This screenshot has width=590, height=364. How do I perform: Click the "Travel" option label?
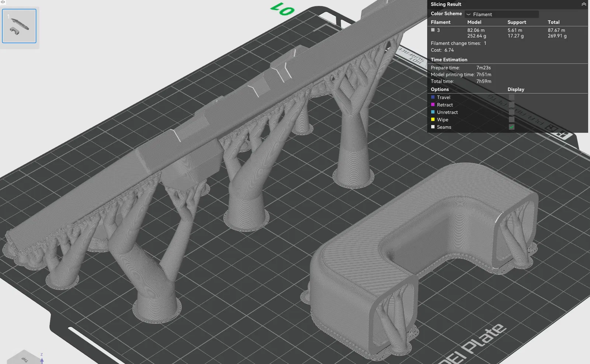click(x=444, y=97)
